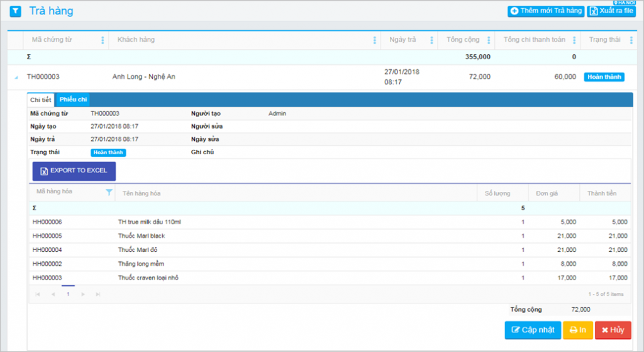This screenshot has height=352, width=644.
Task: Sort by Đơn giá column header
Action: (547, 193)
